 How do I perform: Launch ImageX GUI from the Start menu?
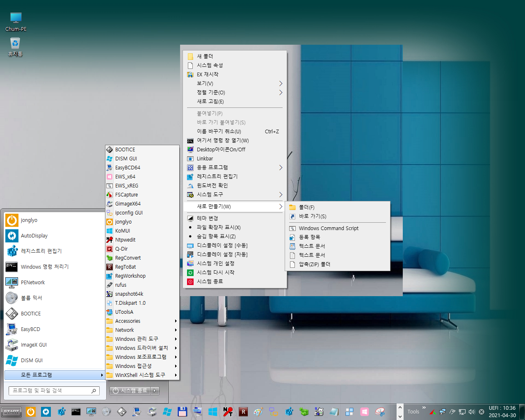tap(55, 345)
